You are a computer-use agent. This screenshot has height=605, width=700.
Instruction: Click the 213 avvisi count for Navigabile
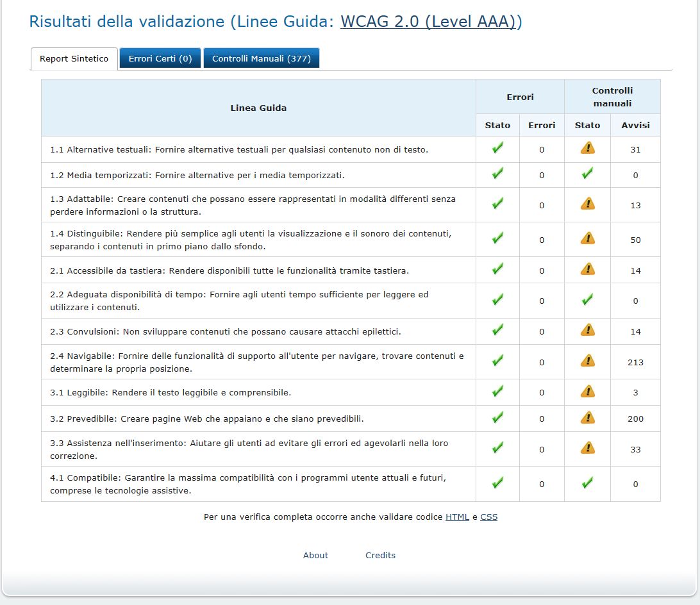click(635, 362)
